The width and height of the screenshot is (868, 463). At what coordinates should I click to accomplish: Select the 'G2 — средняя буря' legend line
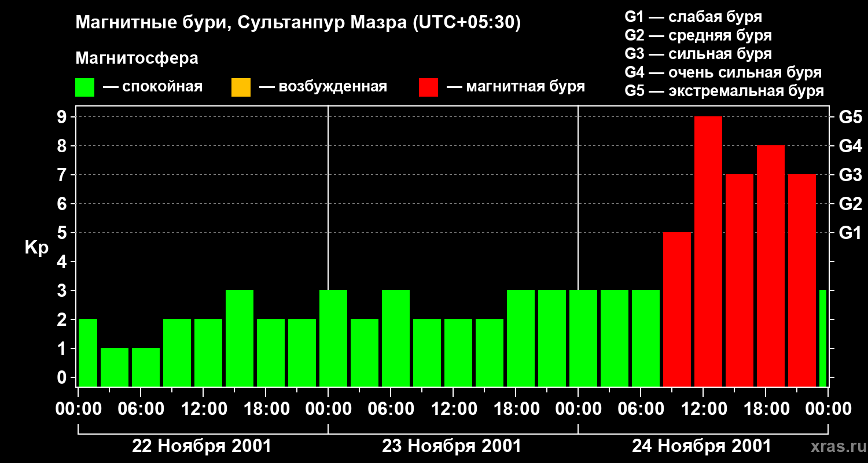(698, 35)
